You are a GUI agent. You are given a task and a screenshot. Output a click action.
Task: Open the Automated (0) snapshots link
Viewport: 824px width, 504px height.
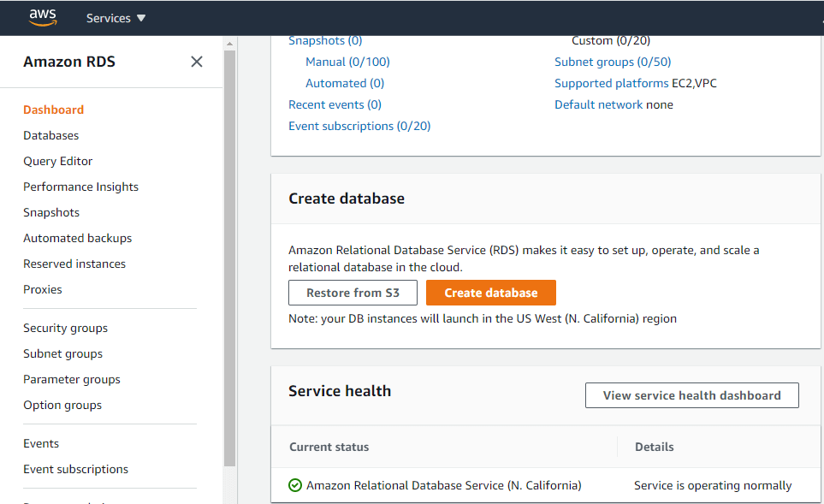point(345,84)
